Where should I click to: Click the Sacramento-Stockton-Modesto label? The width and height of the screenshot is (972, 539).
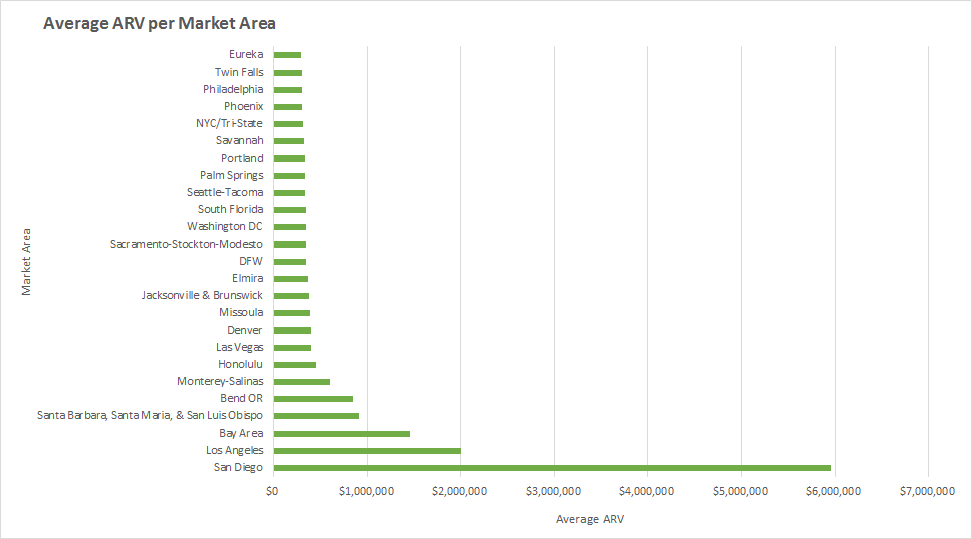tap(187, 244)
